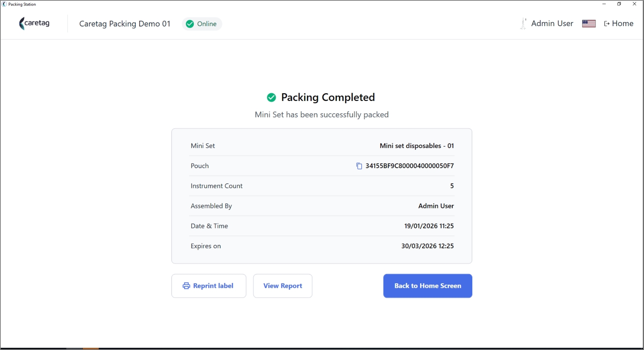644x350 pixels.
Task: Click the Online status badge
Action: 202,24
